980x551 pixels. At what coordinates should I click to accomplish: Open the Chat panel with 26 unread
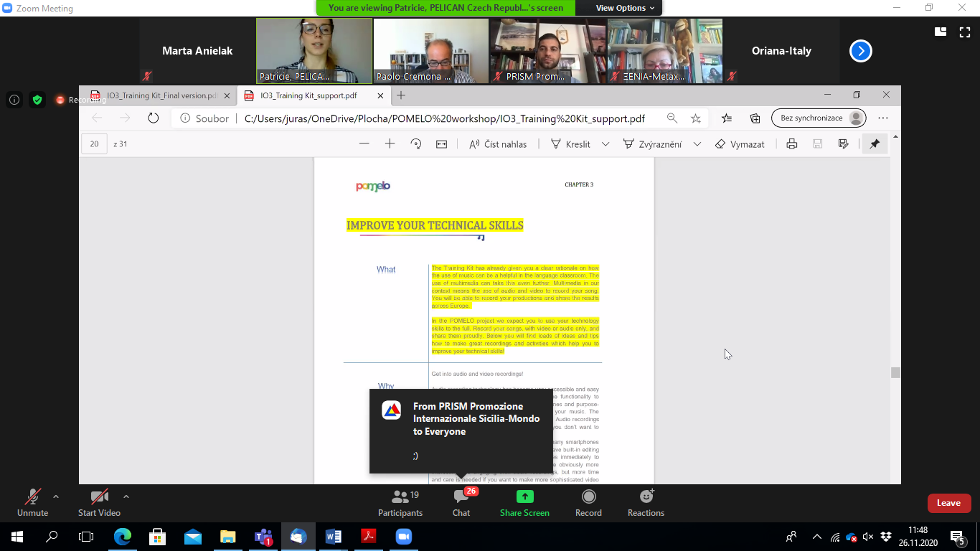pos(461,502)
